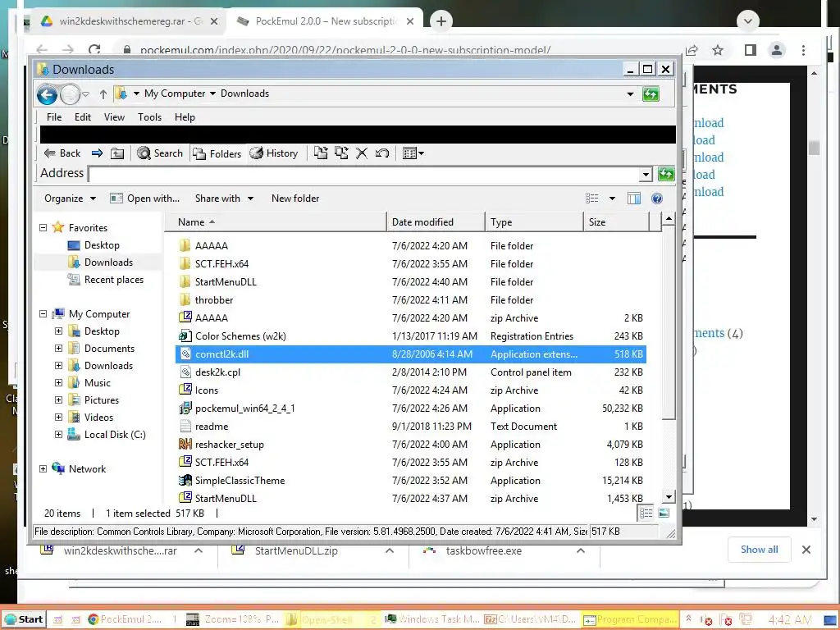Click the Undo icon in toolbar
The height and width of the screenshot is (630, 840).
tap(382, 153)
